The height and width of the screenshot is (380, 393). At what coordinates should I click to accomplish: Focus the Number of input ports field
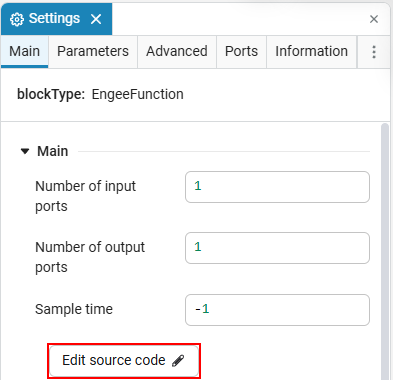(x=277, y=187)
